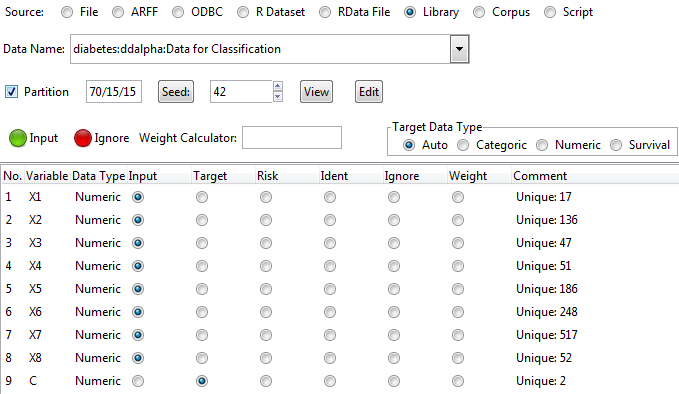This screenshot has width=679, height=394.
Task: Uncheck the Partition checkbox
Action: coord(11,92)
